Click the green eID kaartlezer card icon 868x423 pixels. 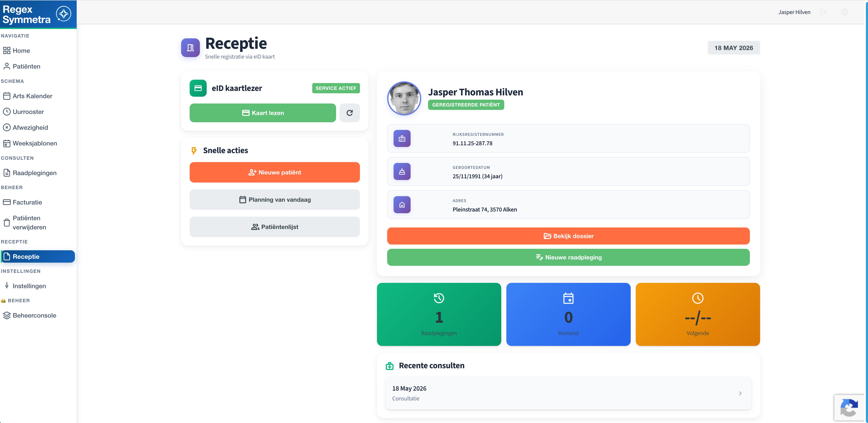(198, 88)
